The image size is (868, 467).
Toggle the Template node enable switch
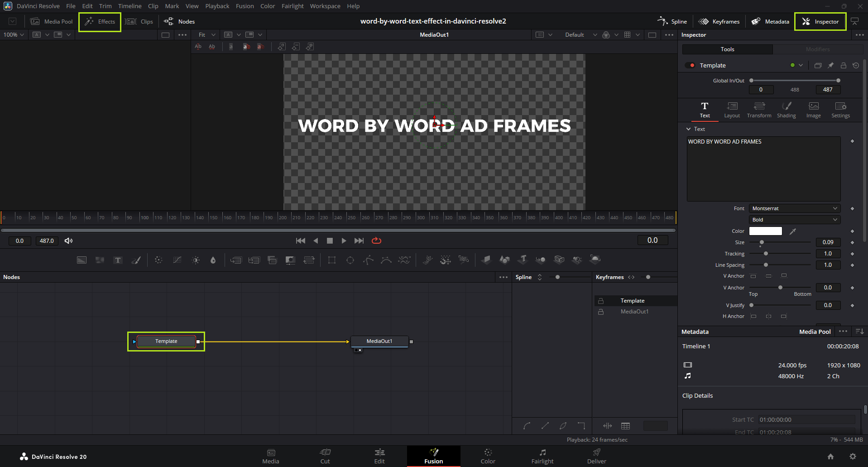click(690, 66)
